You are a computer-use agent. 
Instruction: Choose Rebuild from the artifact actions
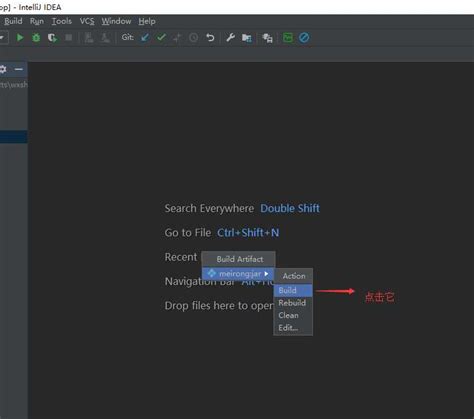click(293, 303)
